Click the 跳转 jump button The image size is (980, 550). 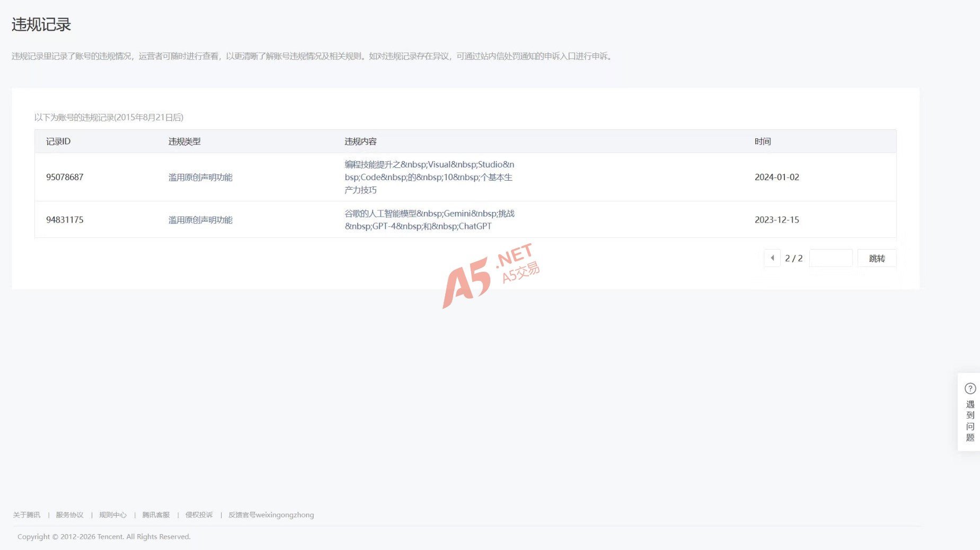(x=877, y=258)
